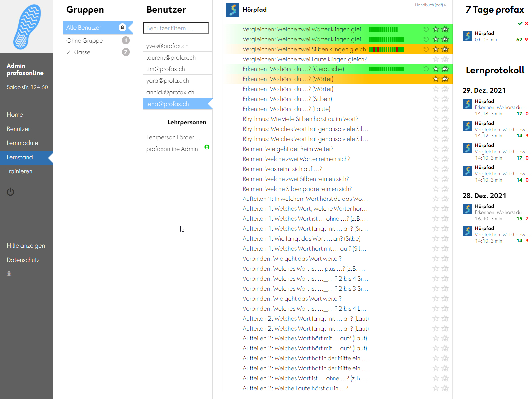
Task: Select user laurent@profax.ch
Action: [x=178, y=58]
